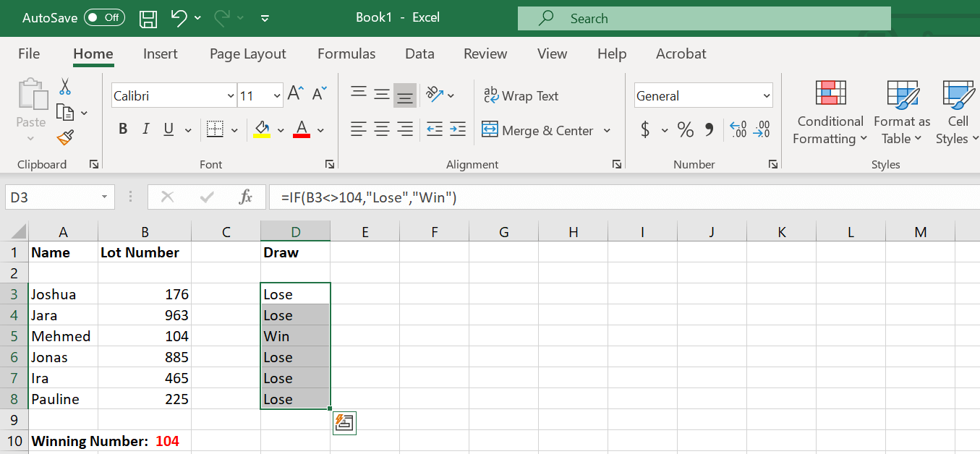
Task: Open the Acrobat ribbon tab
Action: tap(681, 53)
